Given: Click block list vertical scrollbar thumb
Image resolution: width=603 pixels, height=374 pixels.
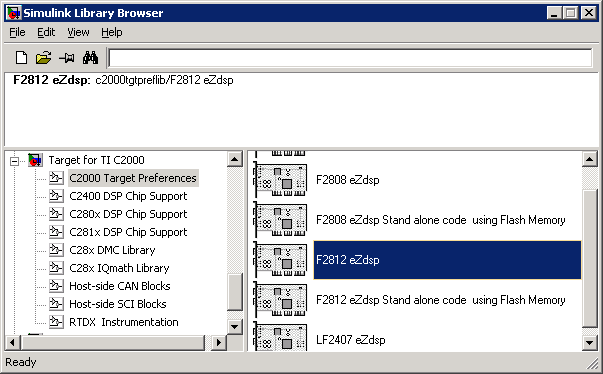Looking at the screenshot, I should 590,258.
